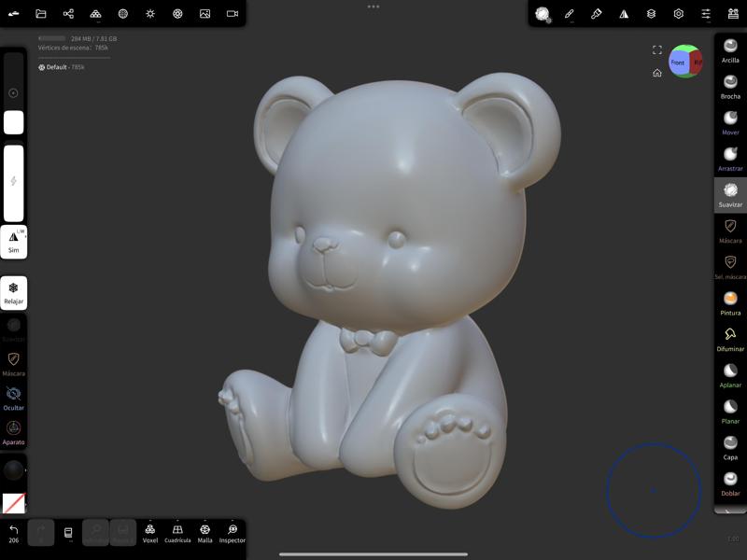747x560 pixels.
Task: Click the greyed-out redo arrow
Action: click(x=41, y=532)
